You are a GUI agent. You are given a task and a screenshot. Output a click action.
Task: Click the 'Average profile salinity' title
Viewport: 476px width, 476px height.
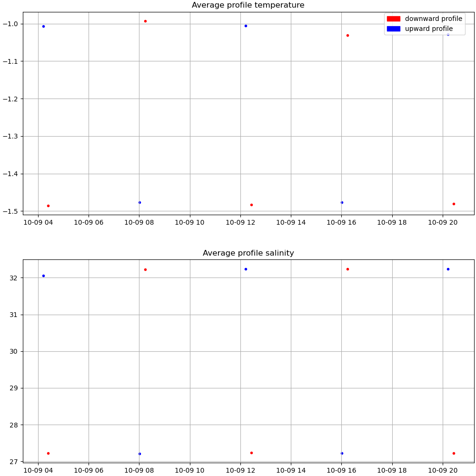(248, 253)
